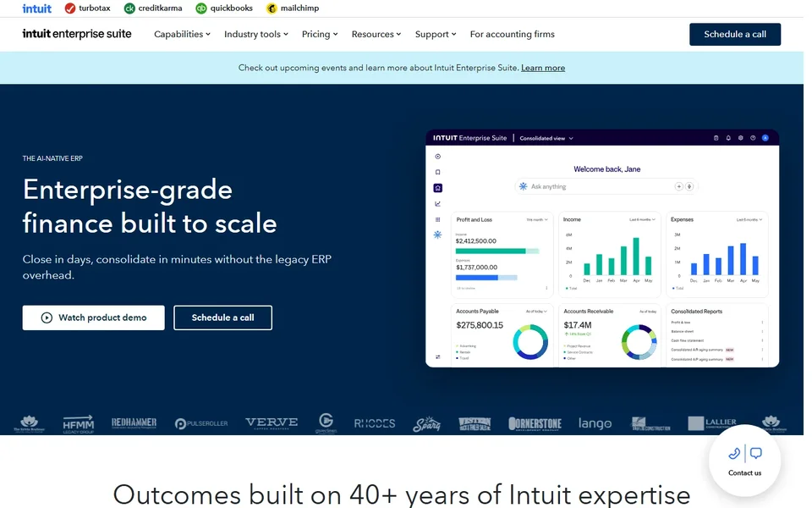Click the blue AI sparkle icon in the dashboard sidebar
Image resolution: width=812 pixels, height=508 pixels.
(437, 235)
